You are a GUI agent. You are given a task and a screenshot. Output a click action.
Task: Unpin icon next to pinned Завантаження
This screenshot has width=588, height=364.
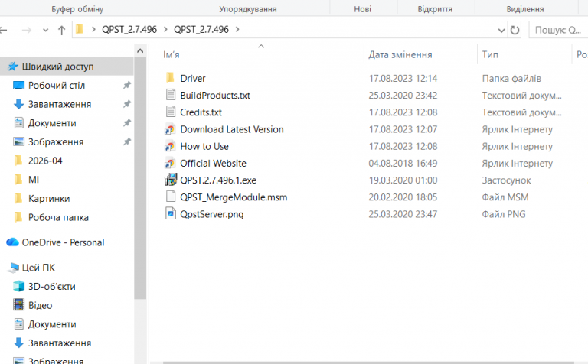(127, 104)
